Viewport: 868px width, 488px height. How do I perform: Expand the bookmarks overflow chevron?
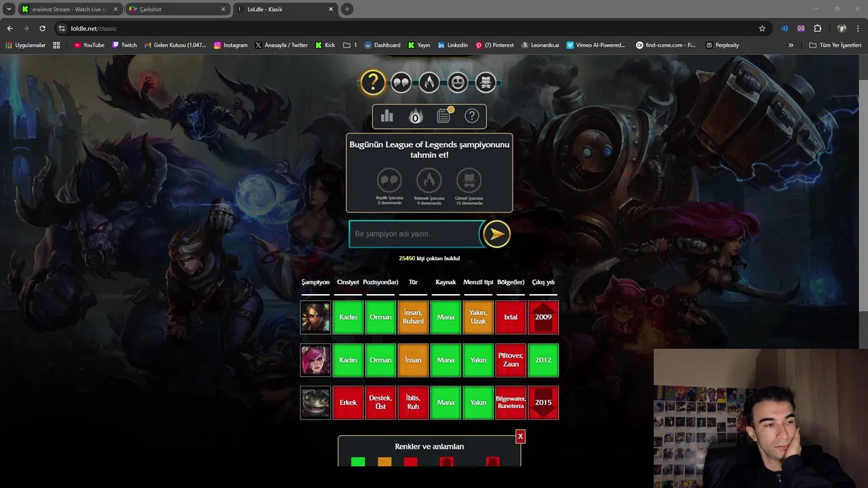[791, 45]
